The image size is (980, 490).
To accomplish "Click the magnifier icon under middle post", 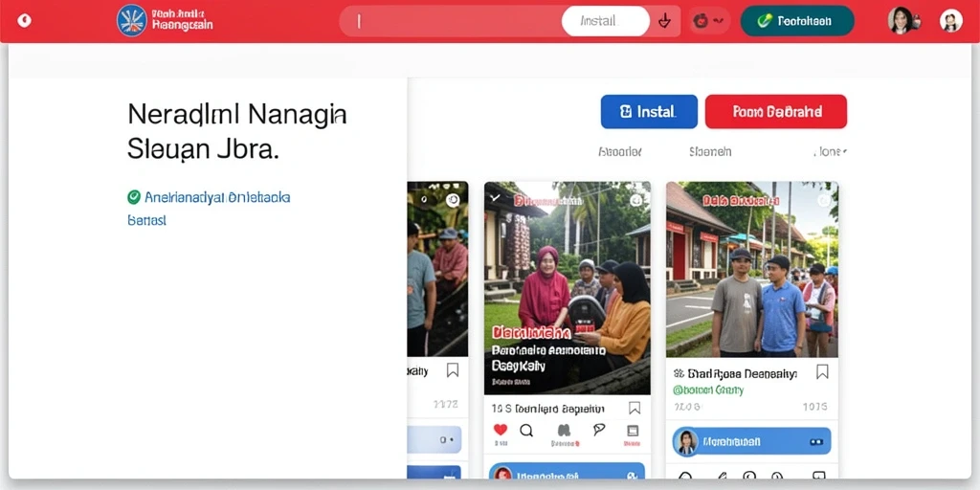I will coord(526,430).
